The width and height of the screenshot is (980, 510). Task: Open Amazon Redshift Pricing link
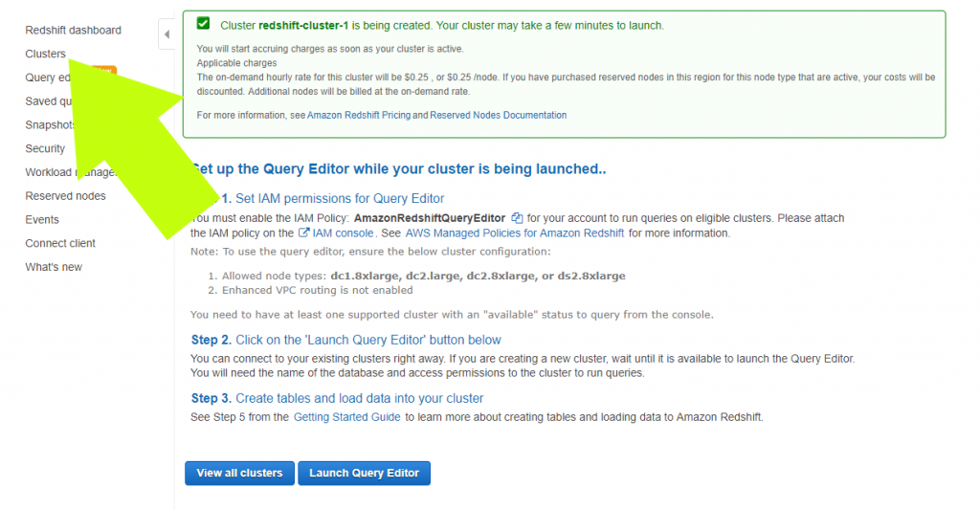coord(359,115)
